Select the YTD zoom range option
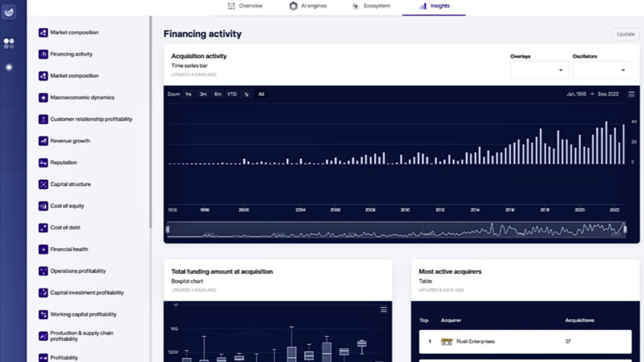The height and width of the screenshot is (362, 644). pos(232,94)
